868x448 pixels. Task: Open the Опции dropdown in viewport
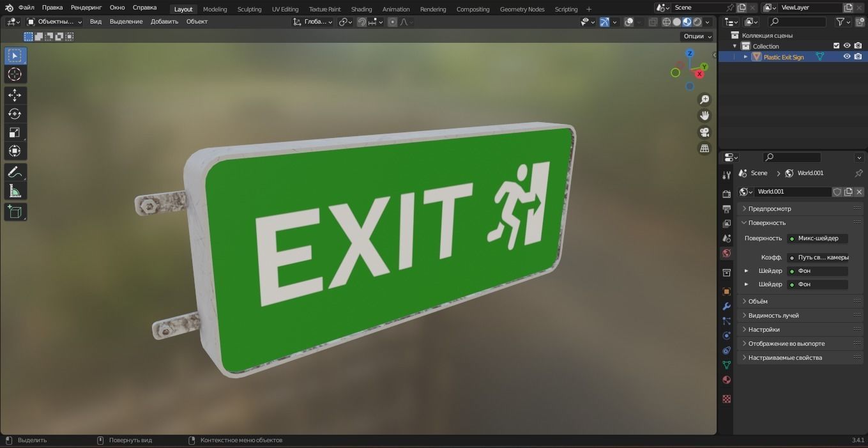coord(697,36)
